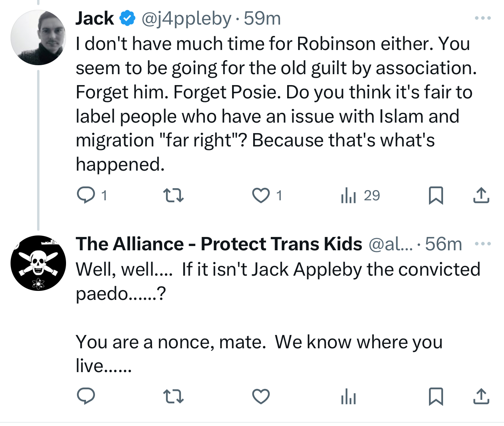Like Jack's tweet
The height and width of the screenshot is (426, 504).
pyautogui.click(x=261, y=195)
